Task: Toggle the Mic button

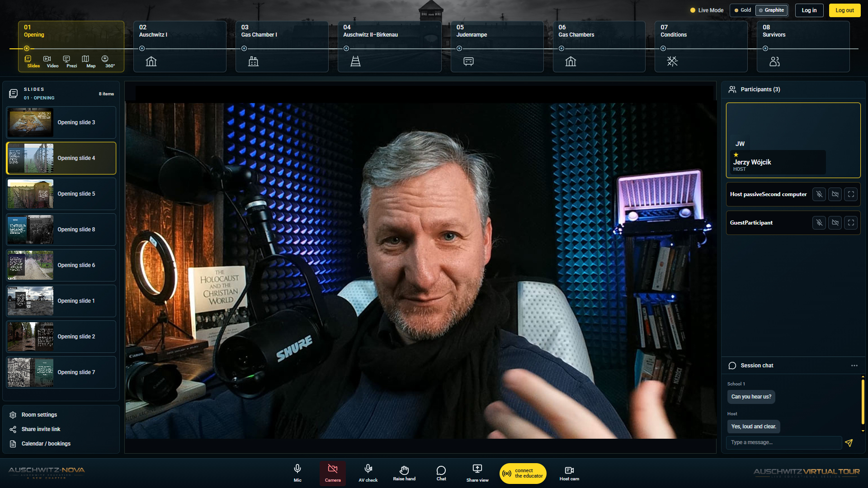Action: 297,473
